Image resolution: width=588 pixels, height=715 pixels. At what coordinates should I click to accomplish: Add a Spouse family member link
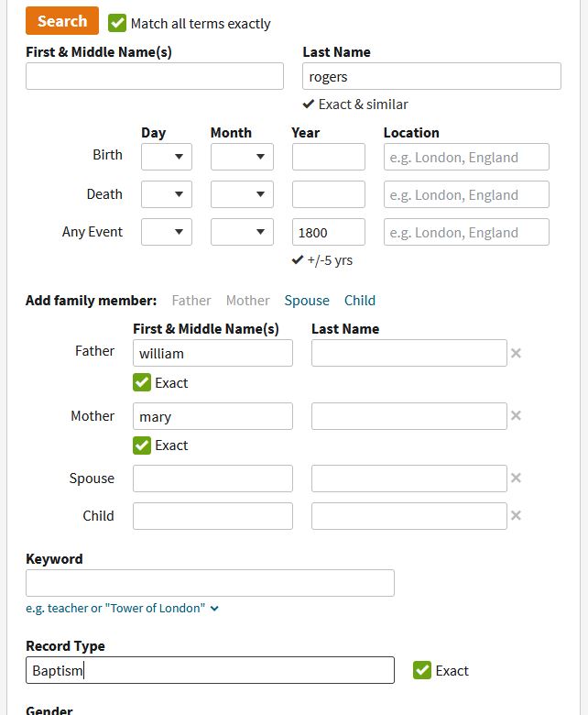click(307, 301)
